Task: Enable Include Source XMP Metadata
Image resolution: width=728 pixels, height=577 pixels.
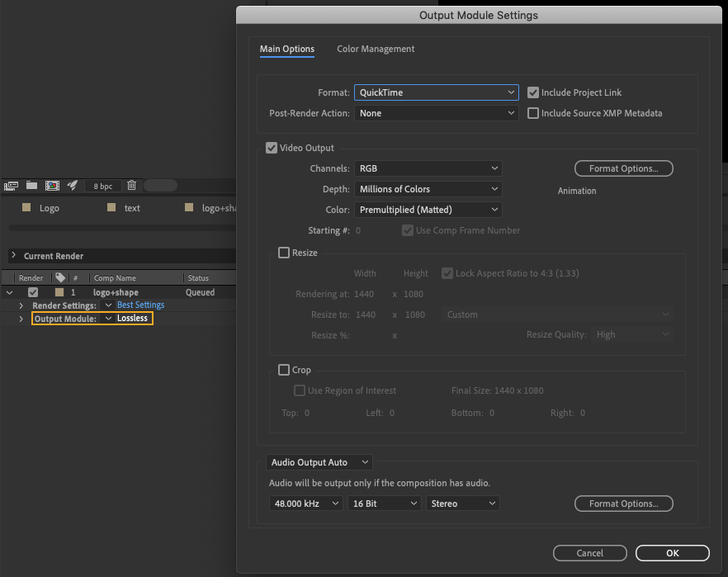Action: coord(533,113)
